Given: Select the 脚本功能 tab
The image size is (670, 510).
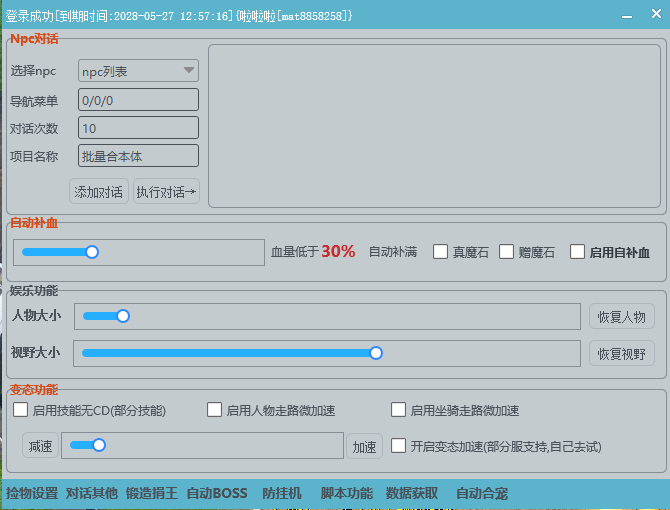Looking at the screenshot, I should click(346, 493).
